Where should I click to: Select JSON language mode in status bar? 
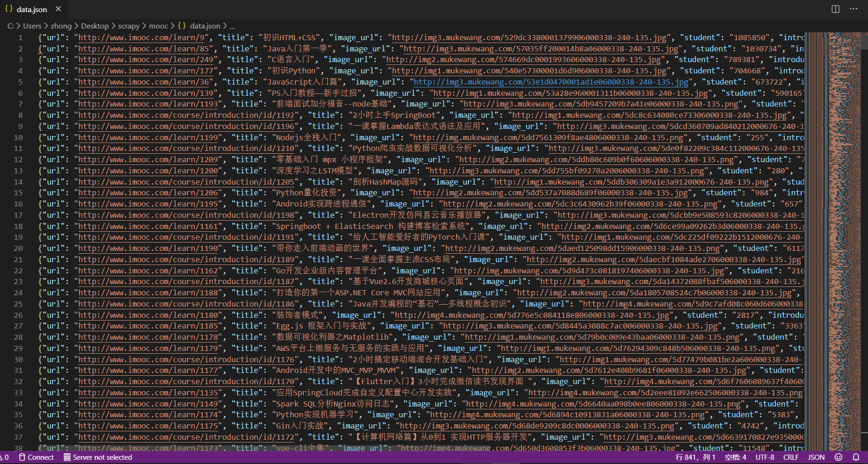tap(816, 457)
